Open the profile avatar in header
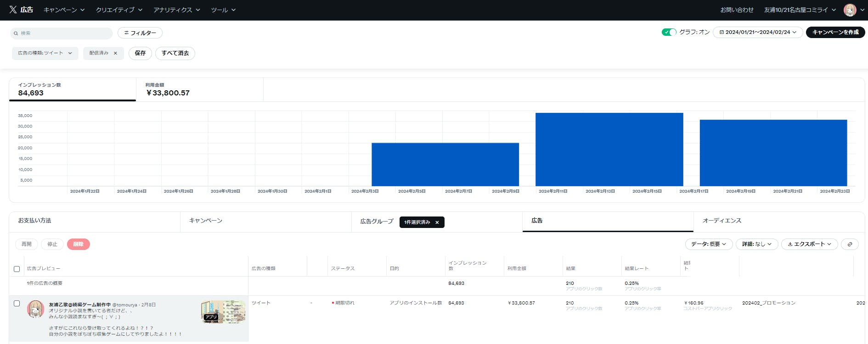Image resolution: width=868 pixels, height=344 pixels. click(x=850, y=10)
